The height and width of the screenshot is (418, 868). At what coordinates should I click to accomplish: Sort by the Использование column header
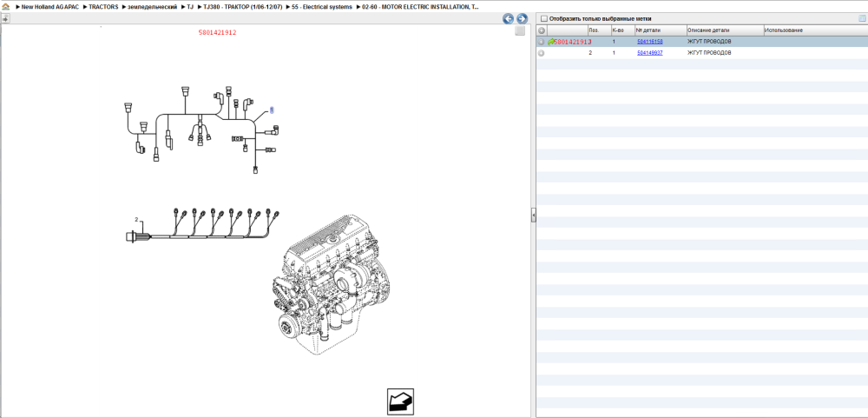coord(815,30)
